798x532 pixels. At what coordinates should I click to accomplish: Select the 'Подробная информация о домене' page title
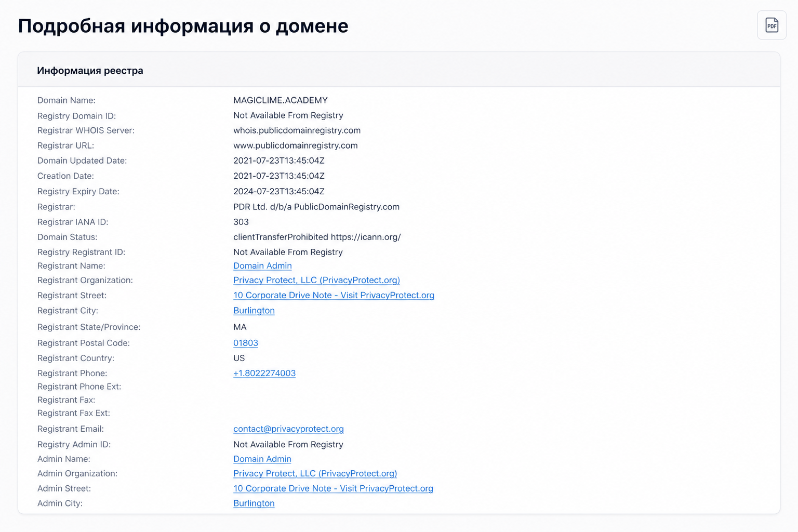pyautogui.click(x=183, y=25)
